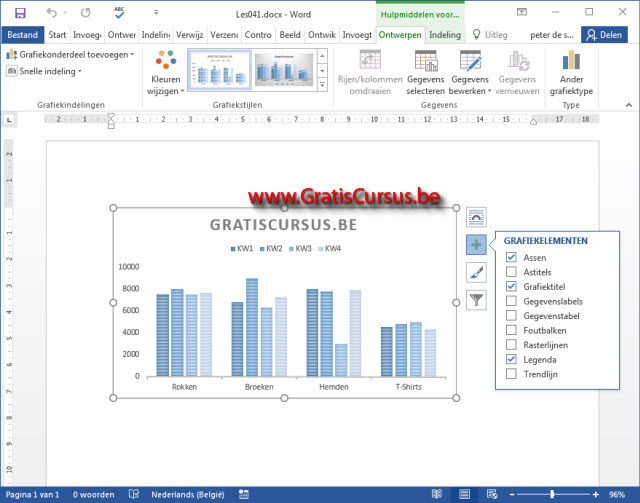This screenshot has height=503, width=640.
Task: Open the Bestand tab
Action: pos(22,35)
